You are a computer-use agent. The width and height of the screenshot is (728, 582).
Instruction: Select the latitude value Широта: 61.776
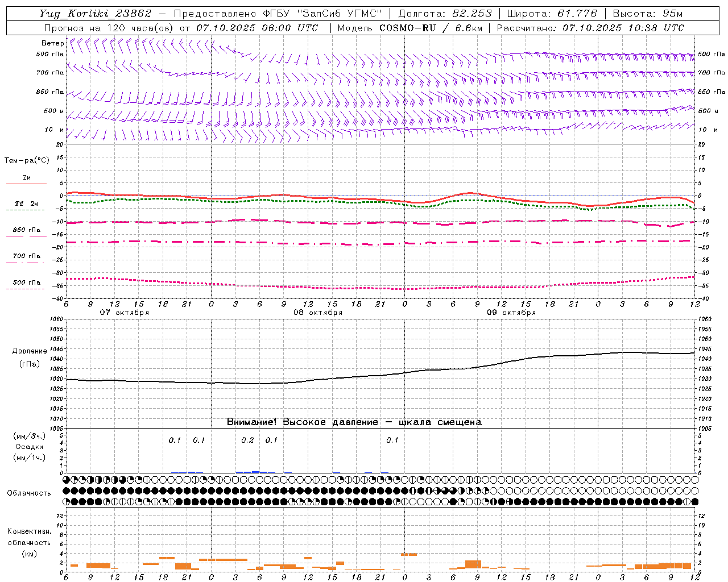point(551,14)
